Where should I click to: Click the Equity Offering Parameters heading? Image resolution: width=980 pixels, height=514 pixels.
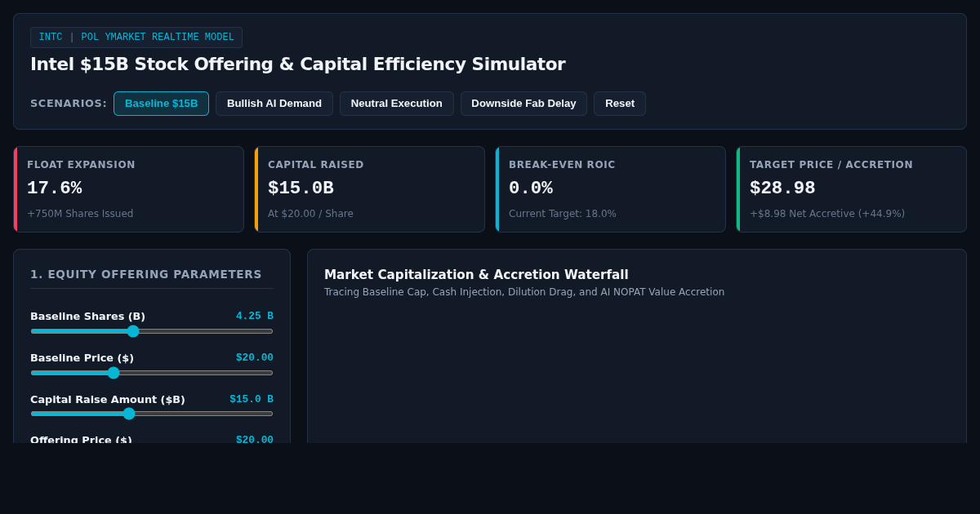click(146, 274)
